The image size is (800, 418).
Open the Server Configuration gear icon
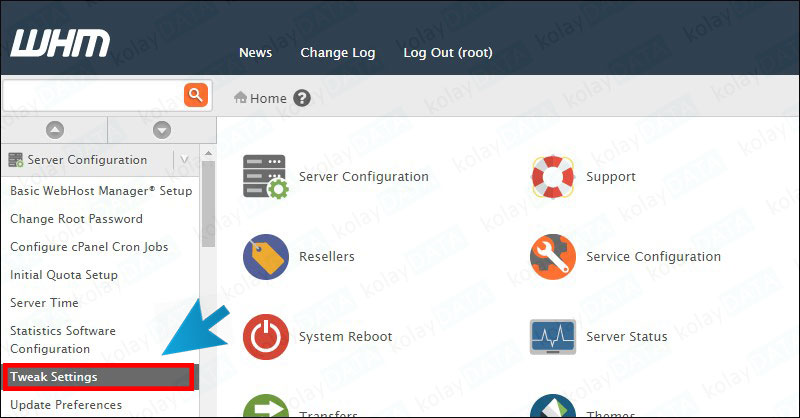[x=265, y=177]
